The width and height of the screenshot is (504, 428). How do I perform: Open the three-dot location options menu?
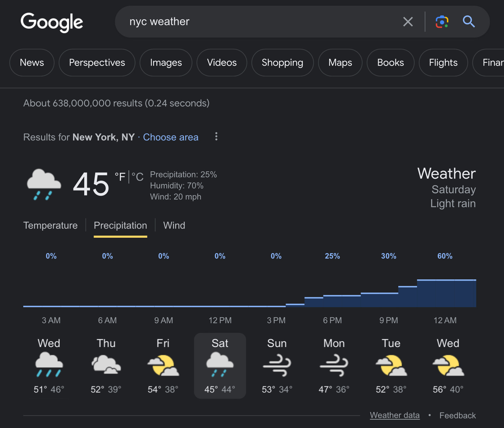216,137
